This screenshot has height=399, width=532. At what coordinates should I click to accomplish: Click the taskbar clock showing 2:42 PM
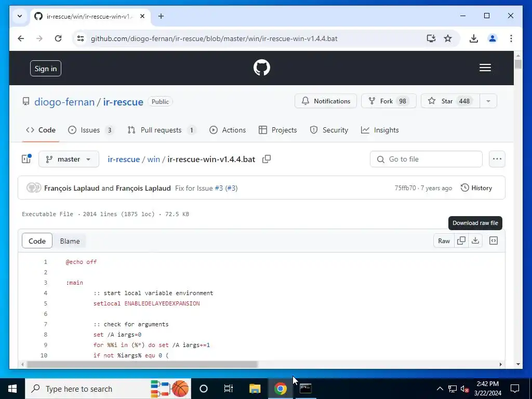(x=487, y=389)
